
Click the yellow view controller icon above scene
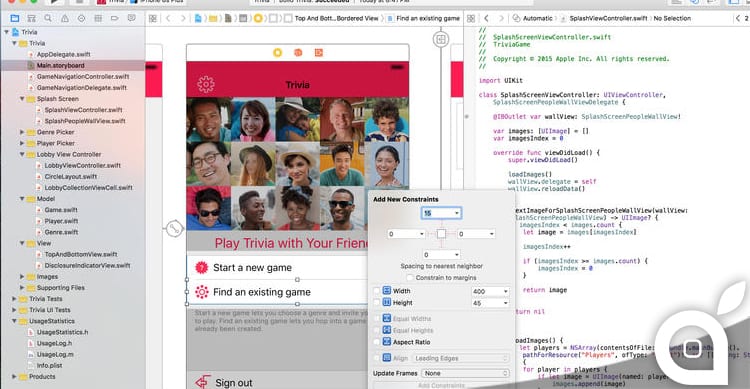point(277,53)
